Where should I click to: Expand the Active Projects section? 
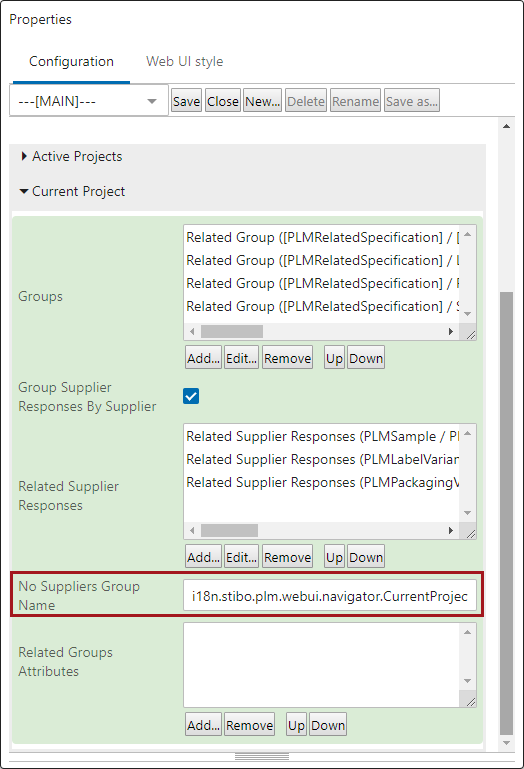72,156
